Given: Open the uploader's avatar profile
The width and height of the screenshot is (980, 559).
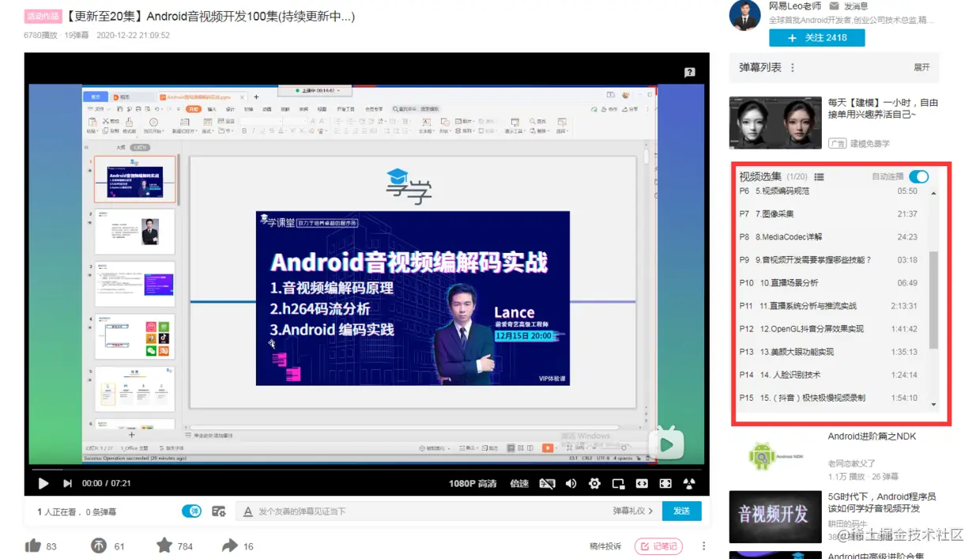Looking at the screenshot, I should [744, 15].
